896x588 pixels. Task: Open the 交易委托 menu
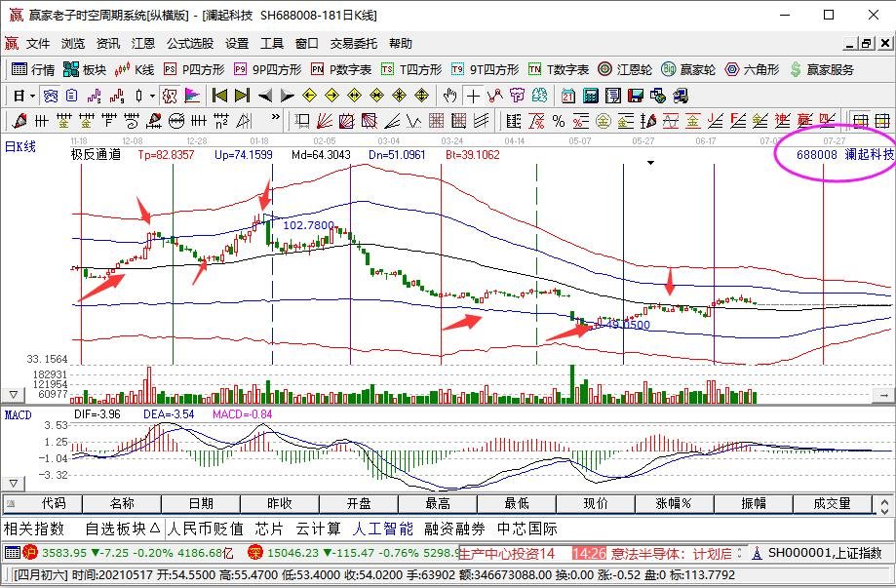click(x=353, y=44)
